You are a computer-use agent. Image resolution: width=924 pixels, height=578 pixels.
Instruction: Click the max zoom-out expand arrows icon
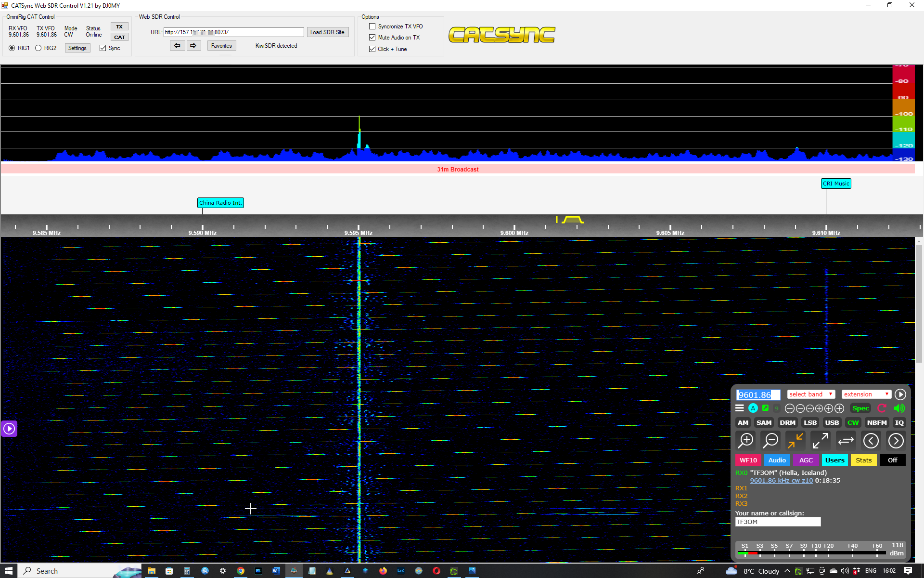pyautogui.click(x=820, y=440)
